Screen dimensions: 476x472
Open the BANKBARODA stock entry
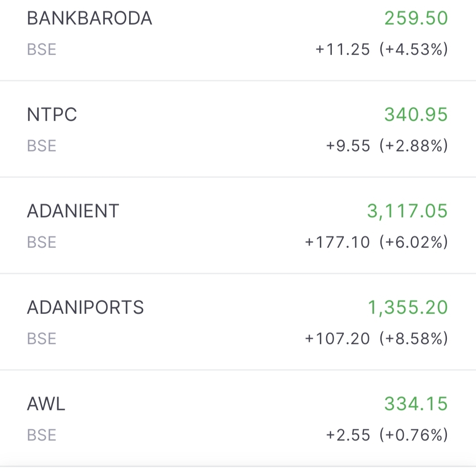pos(89,18)
